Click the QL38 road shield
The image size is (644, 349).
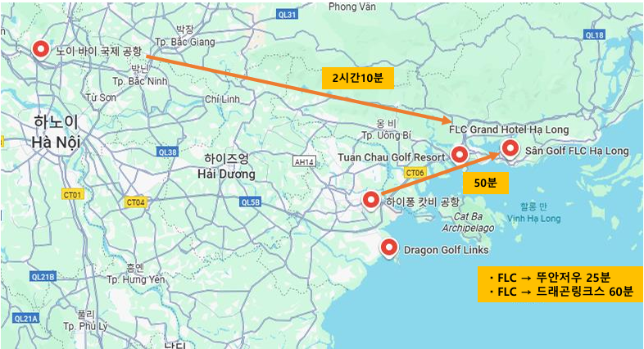tap(168, 152)
